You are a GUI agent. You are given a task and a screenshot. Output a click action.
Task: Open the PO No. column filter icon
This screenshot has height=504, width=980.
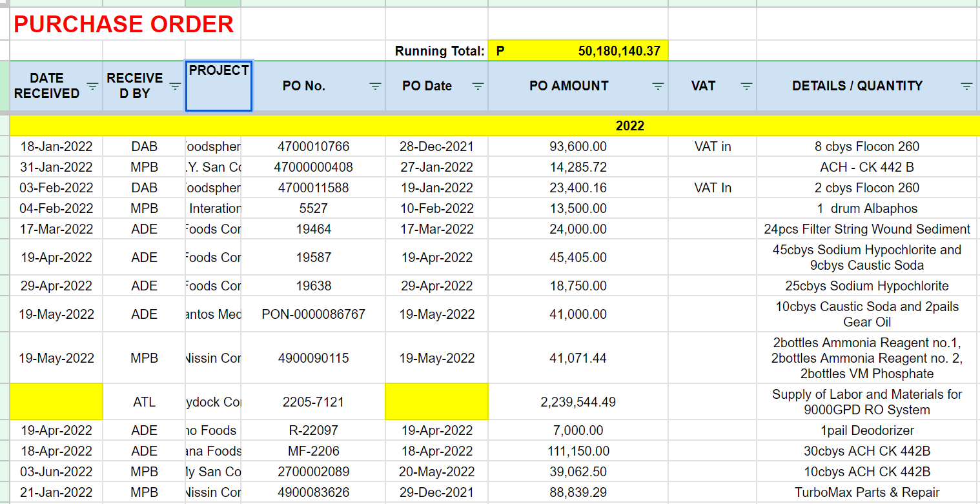(x=375, y=86)
